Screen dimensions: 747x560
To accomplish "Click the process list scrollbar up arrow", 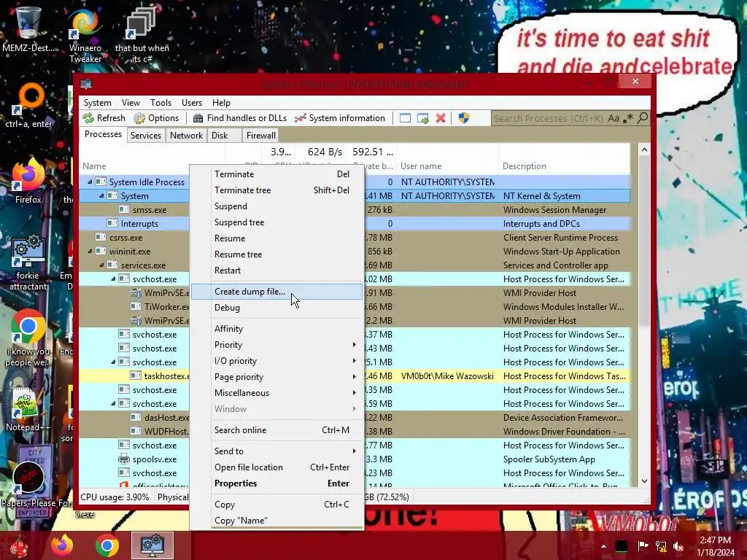I will click(644, 150).
